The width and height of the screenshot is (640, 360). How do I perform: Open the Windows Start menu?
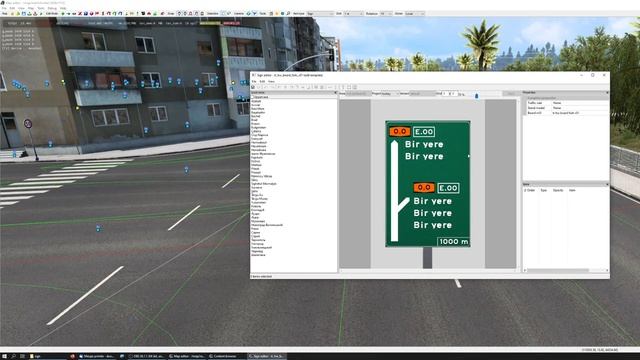4,356
